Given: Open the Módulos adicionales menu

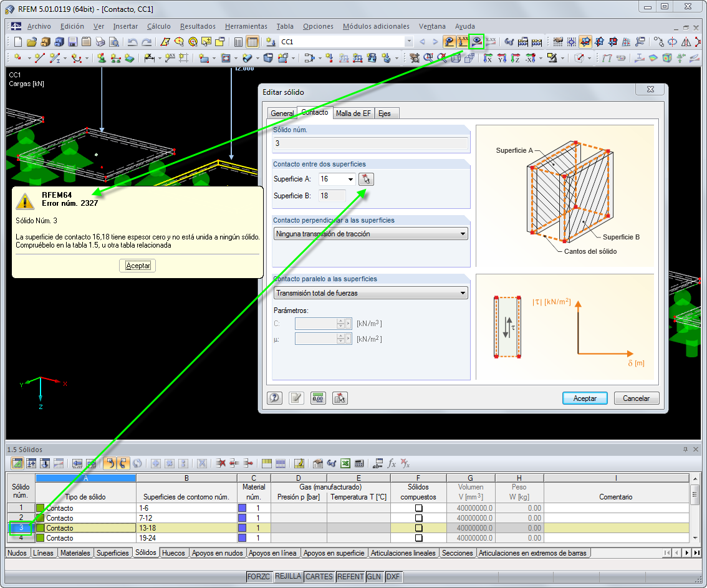Looking at the screenshot, I should click(x=376, y=26).
